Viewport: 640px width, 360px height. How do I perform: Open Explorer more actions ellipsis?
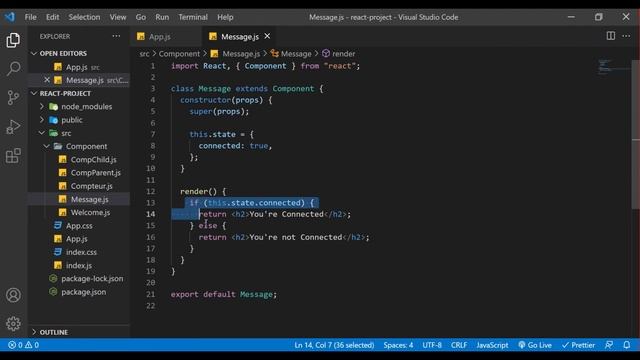[x=116, y=36]
